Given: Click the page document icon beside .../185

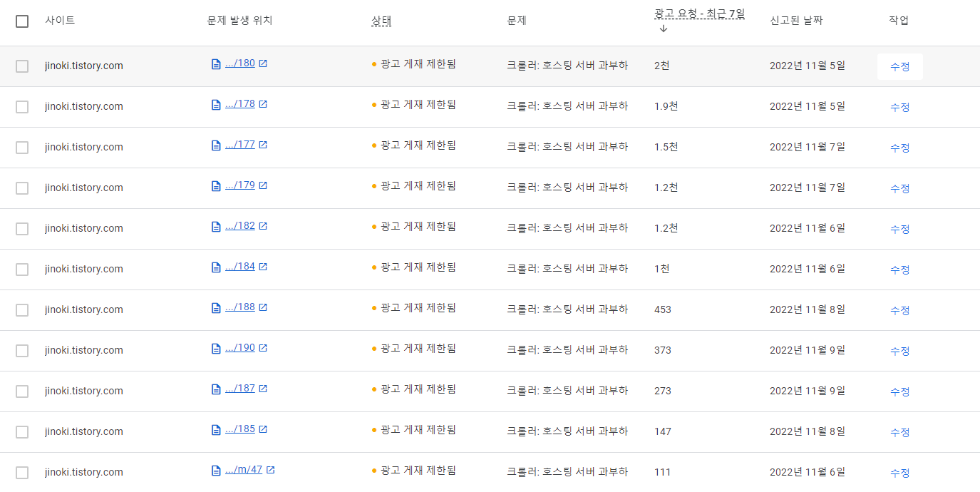Looking at the screenshot, I should pos(216,430).
